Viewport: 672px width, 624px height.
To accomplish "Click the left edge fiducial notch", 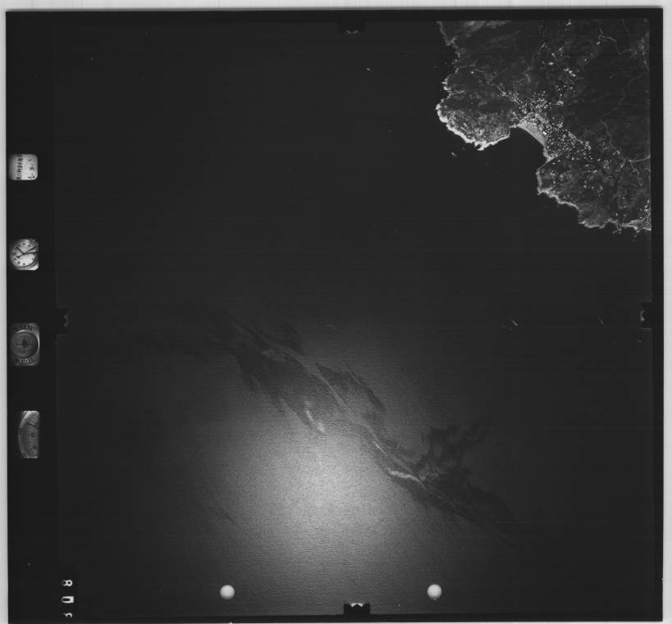I will coord(62,318).
